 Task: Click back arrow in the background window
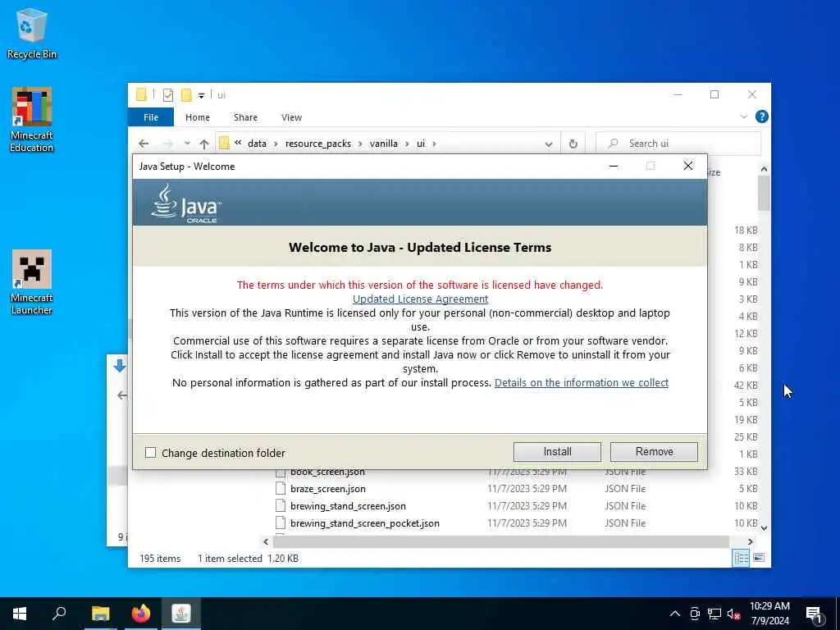tap(122, 395)
